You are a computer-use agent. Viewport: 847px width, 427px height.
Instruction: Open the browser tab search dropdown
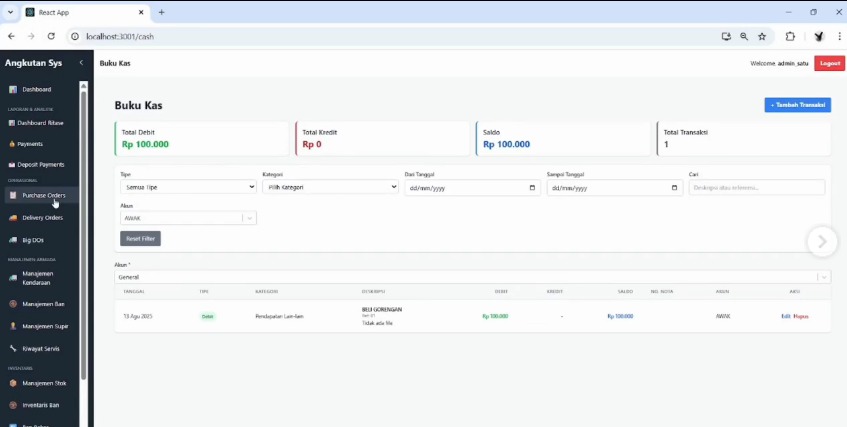point(10,12)
